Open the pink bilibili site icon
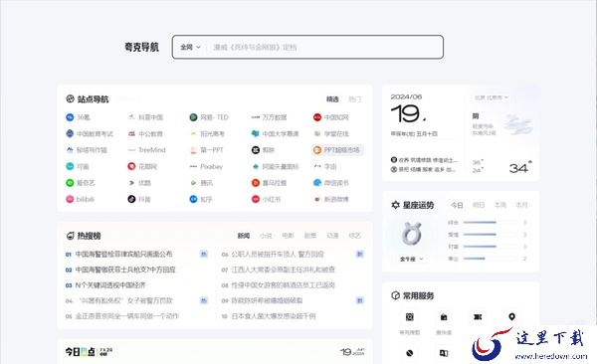 click(70, 199)
